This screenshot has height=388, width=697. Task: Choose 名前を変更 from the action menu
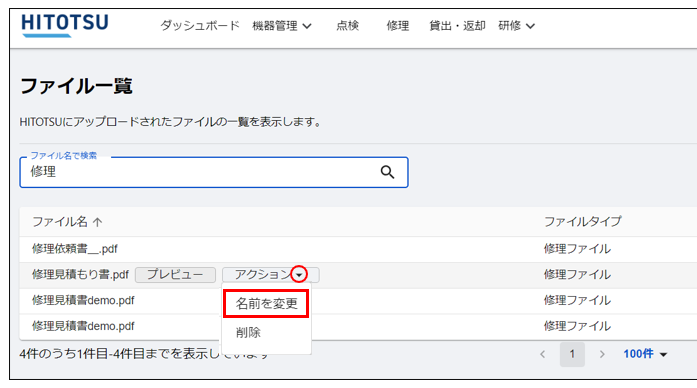[x=266, y=304]
